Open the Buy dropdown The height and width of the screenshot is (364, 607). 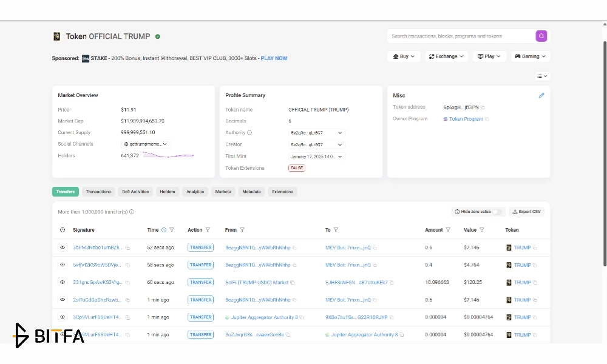click(x=404, y=56)
